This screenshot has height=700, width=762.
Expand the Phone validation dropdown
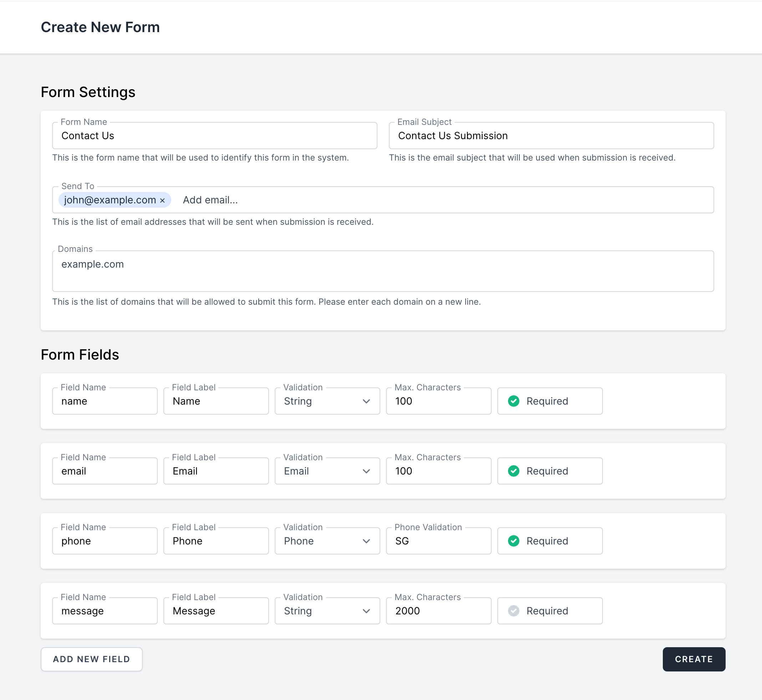pyautogui.click(x=327, y=541)
